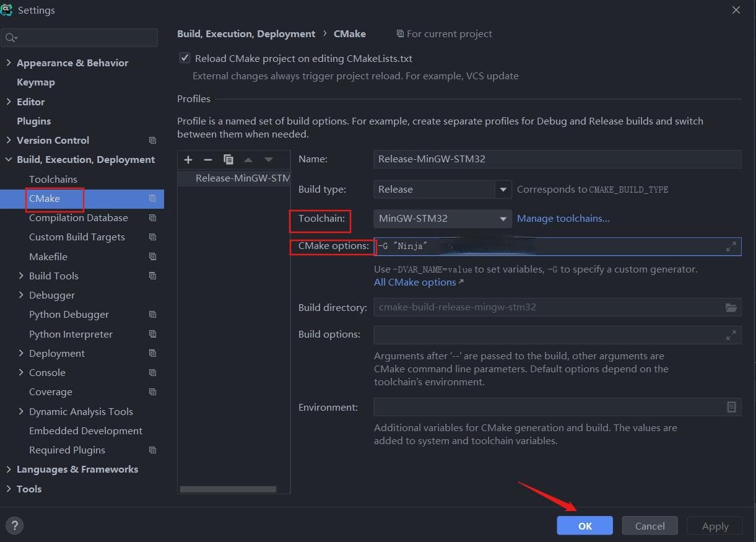Open Keymap settings page
The width and height of the screenshot is (756, 542).
[35, 82]
